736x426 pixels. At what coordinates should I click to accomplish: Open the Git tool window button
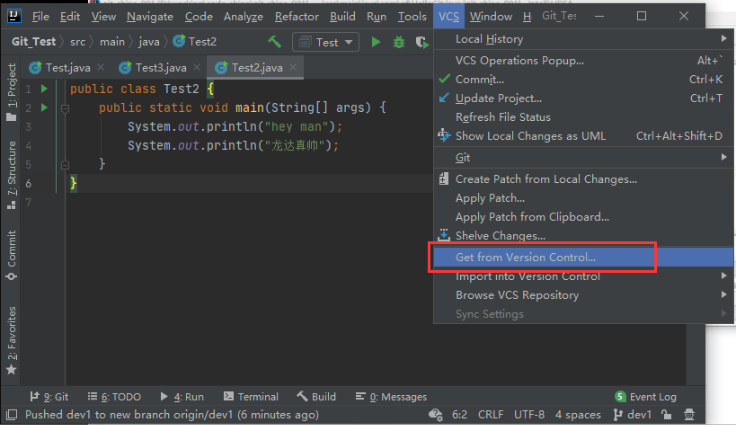pos(49,397)
